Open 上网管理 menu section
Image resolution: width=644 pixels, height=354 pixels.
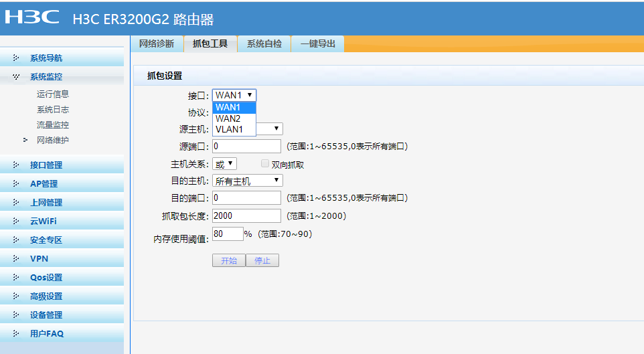[x=62, y=202]
